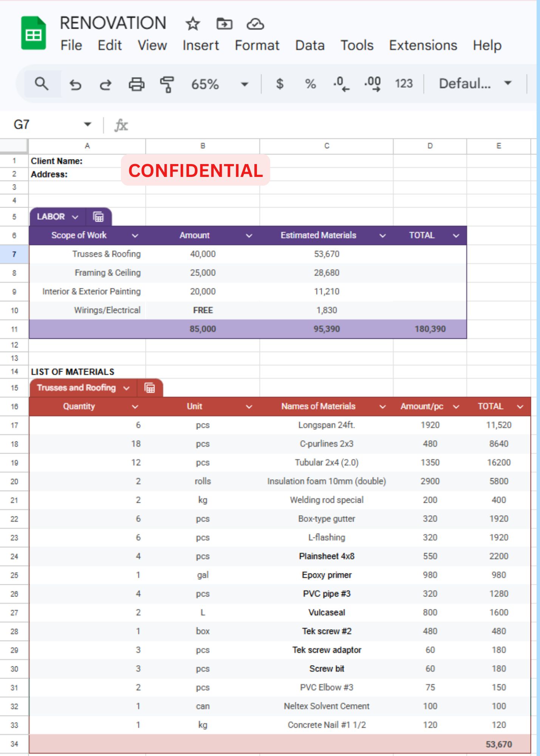Click the Google Sheets home logo
The width and height of the screenshot is (540, 756).
34,33
